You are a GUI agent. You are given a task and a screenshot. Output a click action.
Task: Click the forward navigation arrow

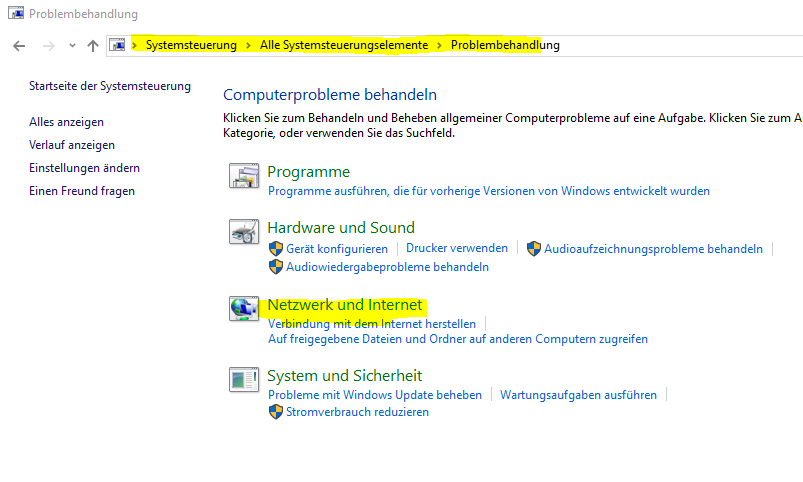[49, 46]
